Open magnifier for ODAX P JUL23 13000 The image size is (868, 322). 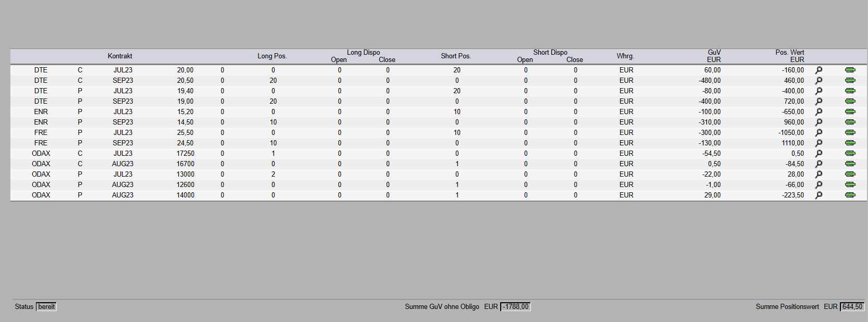point(819,174)
